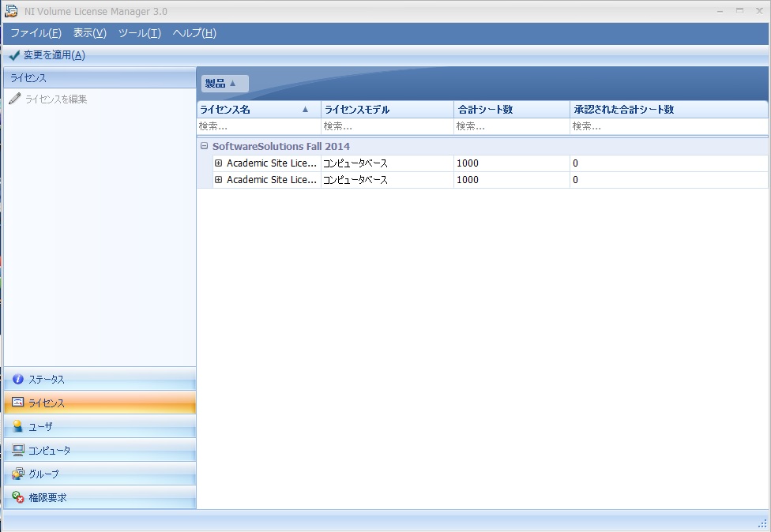Click the blue info icon for ステータス
This screenshot has width=771, height=532.
17,379
